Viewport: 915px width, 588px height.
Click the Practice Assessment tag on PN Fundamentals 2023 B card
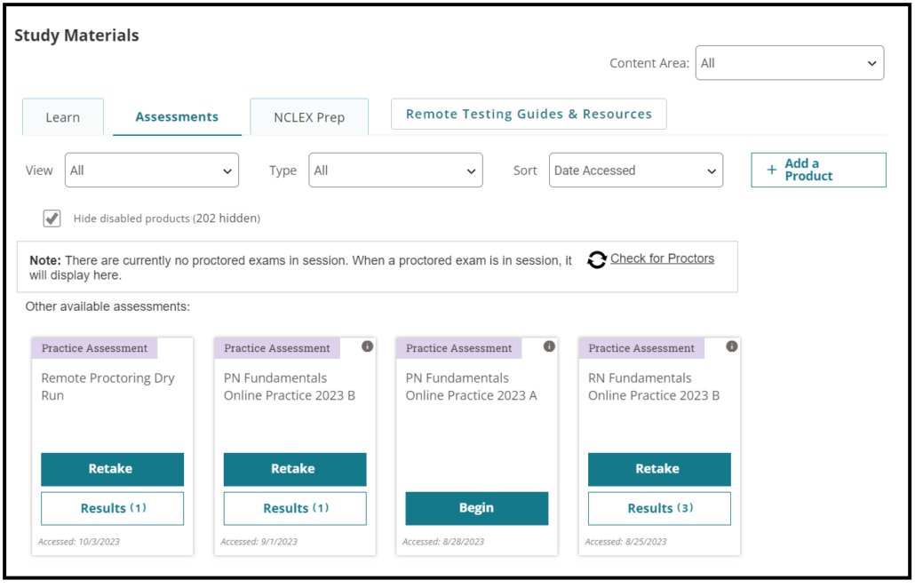277,348
